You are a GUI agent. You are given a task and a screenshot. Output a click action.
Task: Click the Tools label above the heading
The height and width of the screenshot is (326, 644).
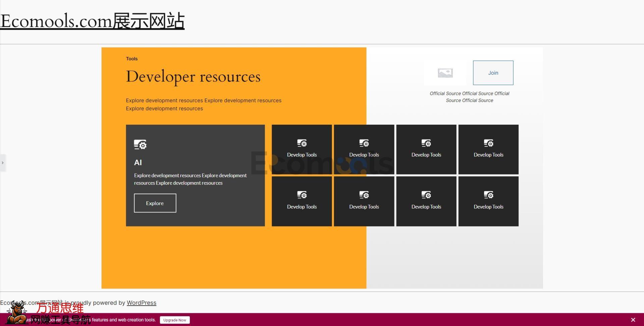point(131,59)
